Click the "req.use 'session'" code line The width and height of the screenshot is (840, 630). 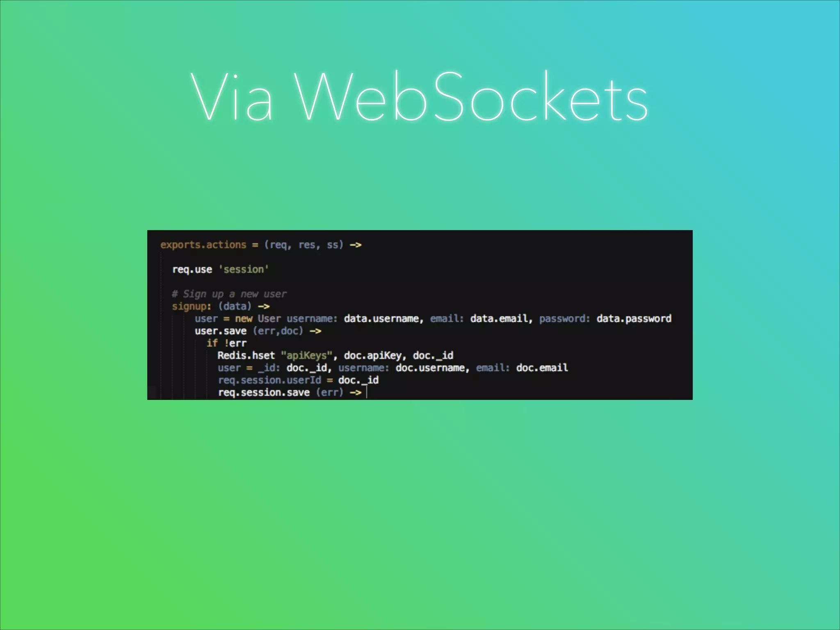[220, 269]
